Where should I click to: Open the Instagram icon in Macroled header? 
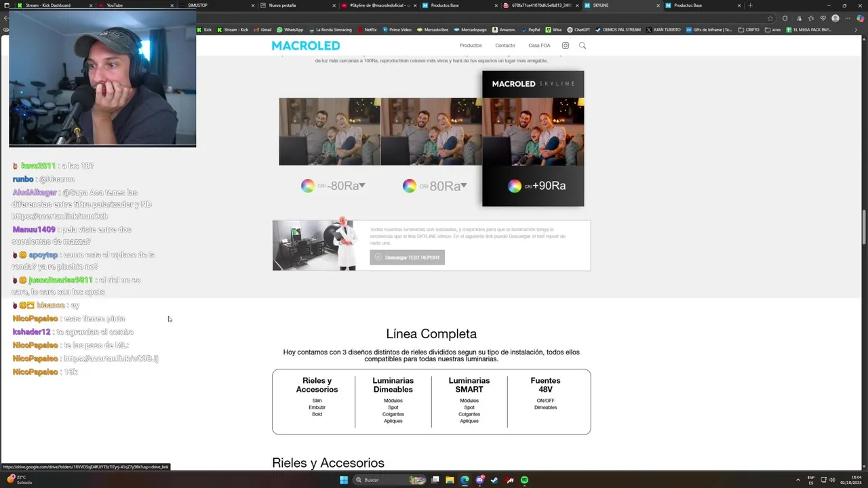(x=566, y=45)
